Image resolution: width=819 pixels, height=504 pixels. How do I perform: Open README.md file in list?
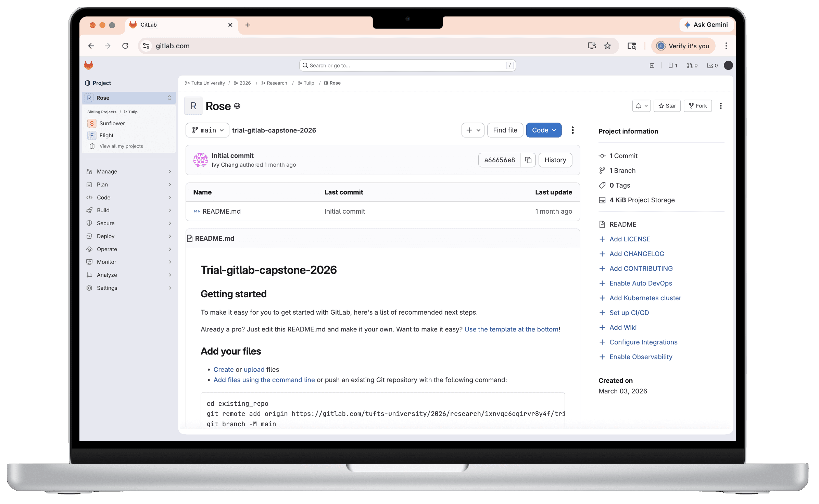[221, 211]
